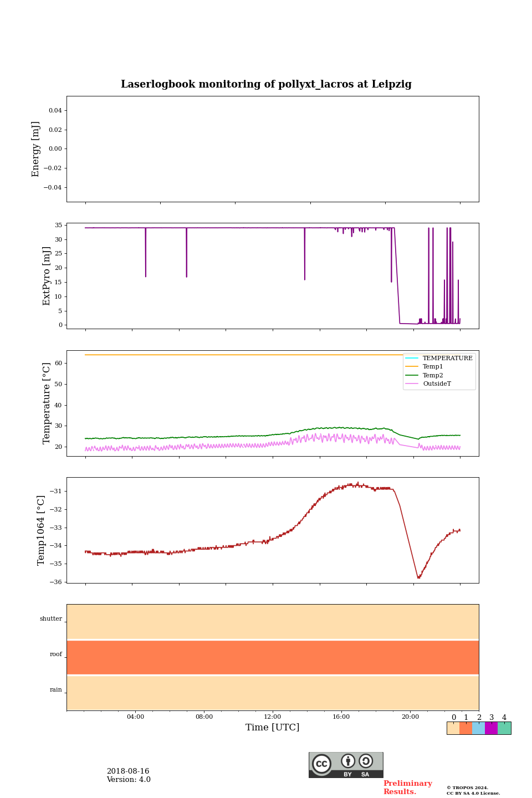Viewport: 532px width, 798px height.
Task: Click the Creative Commons CC icon
Action: point(321,764)
